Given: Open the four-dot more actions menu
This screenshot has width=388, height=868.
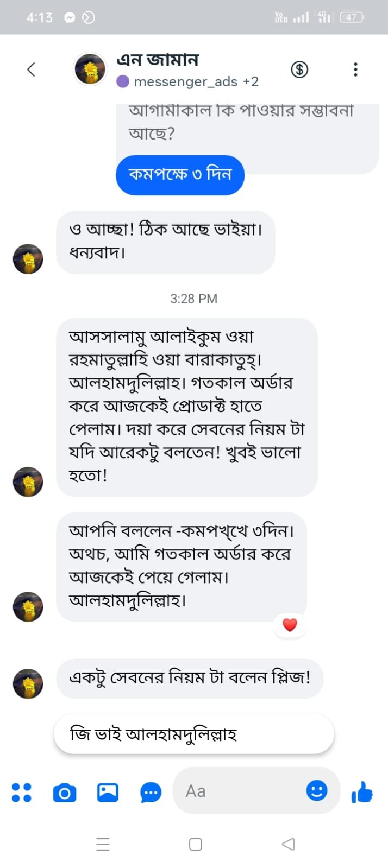Looking at the screenshot, I should (x=22, y=792).
